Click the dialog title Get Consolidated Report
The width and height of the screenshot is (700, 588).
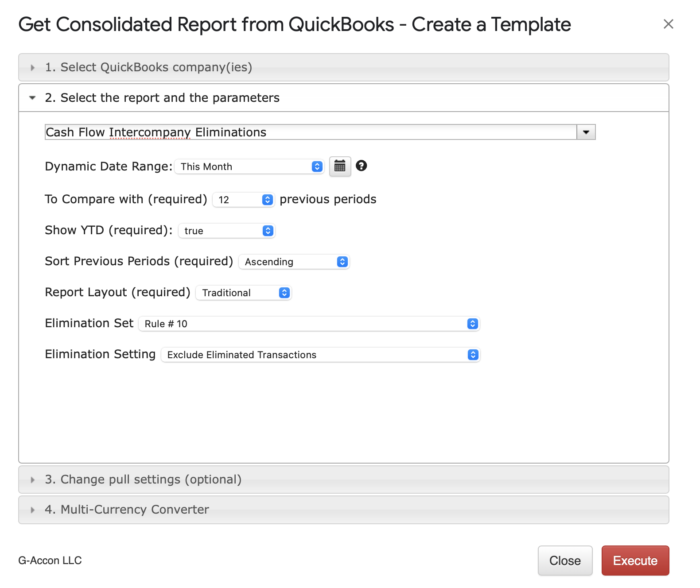pos(295,24)
